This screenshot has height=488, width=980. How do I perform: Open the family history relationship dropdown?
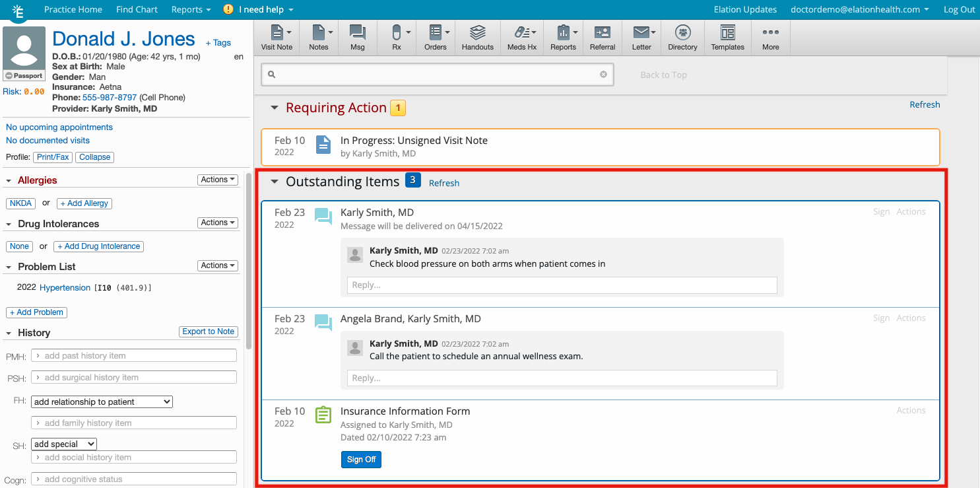coord(101,401)
